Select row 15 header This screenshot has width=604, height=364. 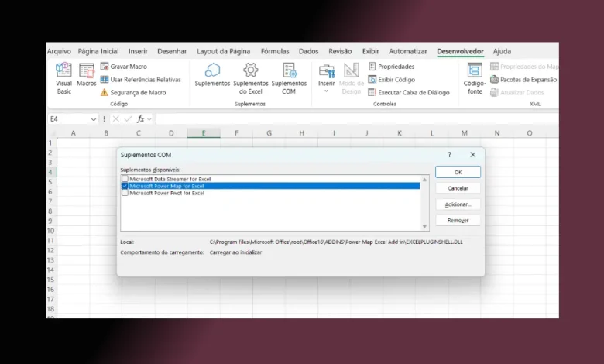pyautogui.click(x=51, y=280)
